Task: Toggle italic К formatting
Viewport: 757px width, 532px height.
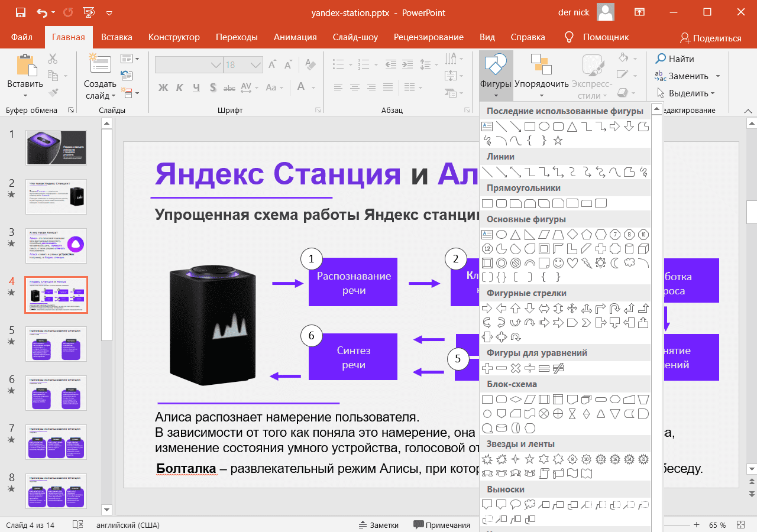Action: click(x=180, y=87)
